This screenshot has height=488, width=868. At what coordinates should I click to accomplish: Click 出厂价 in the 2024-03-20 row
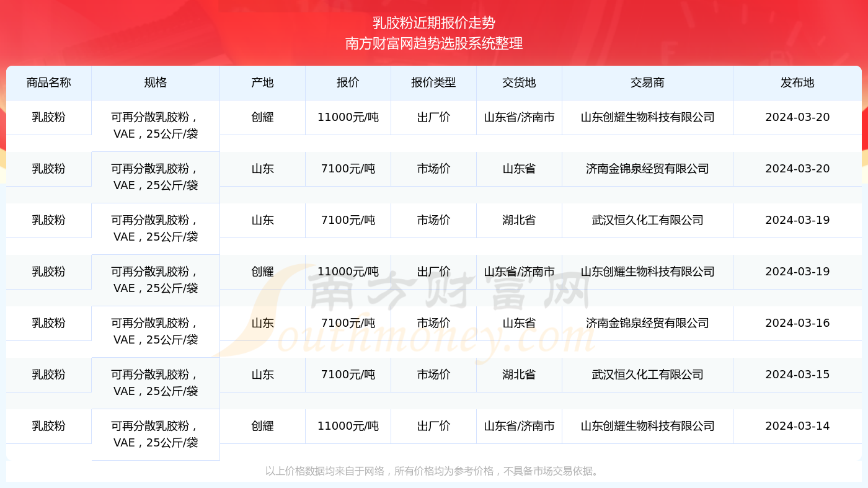click(x=433, y=117)
